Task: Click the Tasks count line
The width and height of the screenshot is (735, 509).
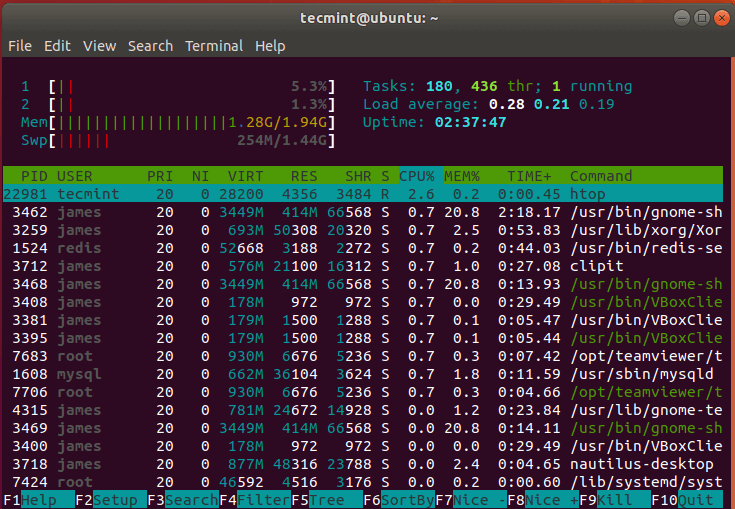Action: pyautogui.click(x=497, y=86)
